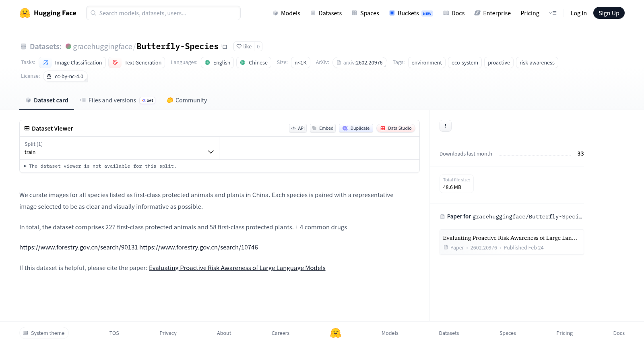
Task: Open Buckets in top navigation
Action: point(411,13)
